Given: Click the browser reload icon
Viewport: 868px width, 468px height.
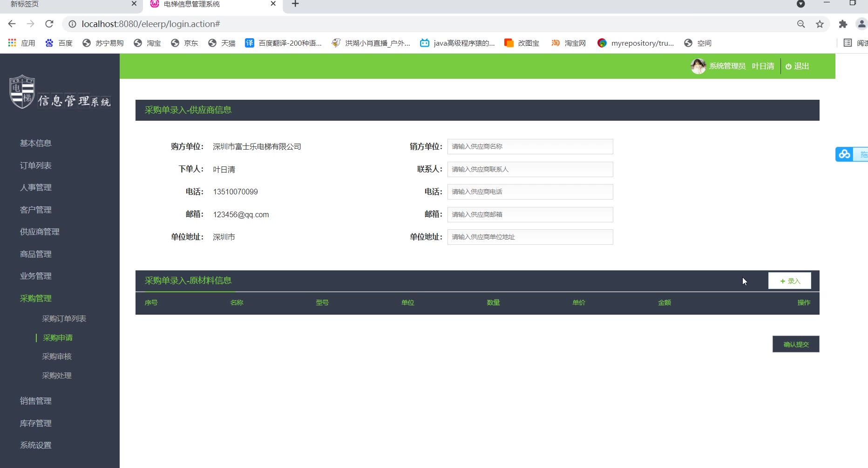Looking at the screenshot, I should pyautogui.click(x=49, y=24).
